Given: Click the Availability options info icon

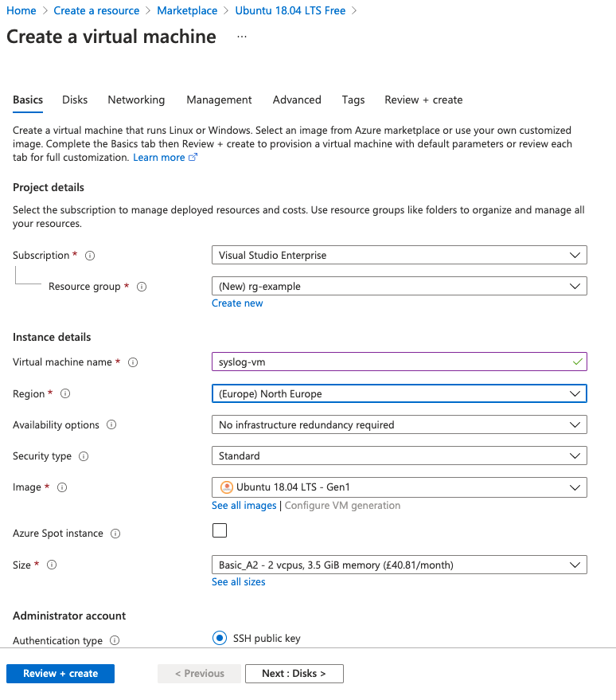Looking at the screenshot, I should coord(111,425).
